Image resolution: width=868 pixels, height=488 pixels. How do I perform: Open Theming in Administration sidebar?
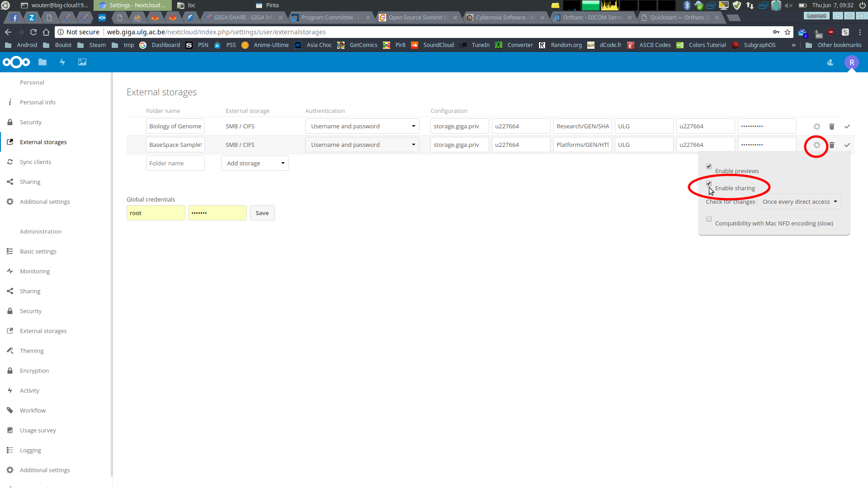[32, 351]
